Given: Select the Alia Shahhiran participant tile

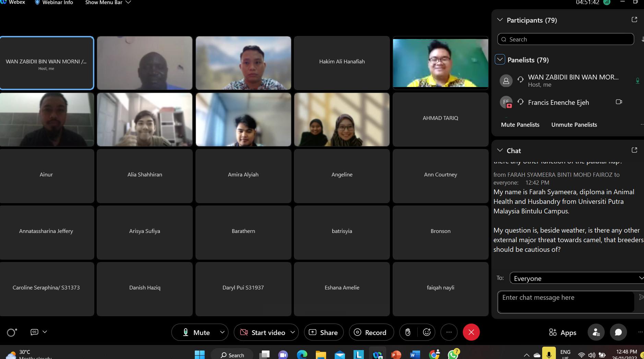Looking at the screenshot, I should pyautogui.click(x=145, y=176).
